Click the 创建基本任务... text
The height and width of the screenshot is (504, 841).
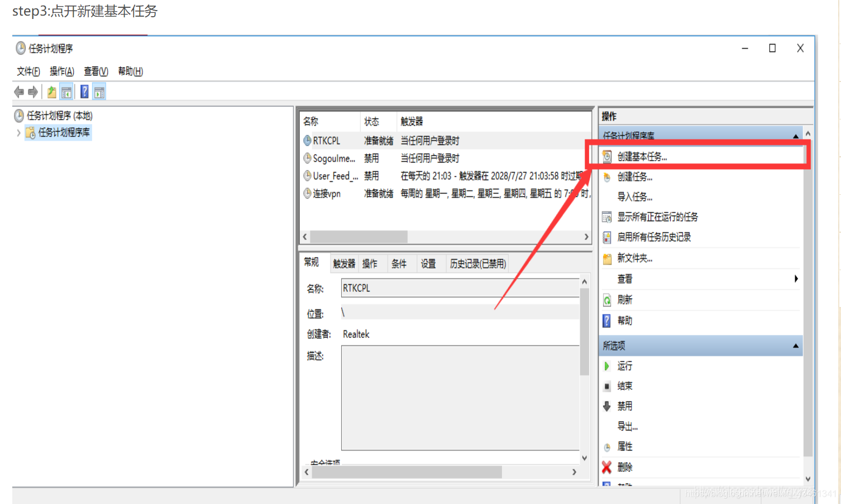click(642, 157)
